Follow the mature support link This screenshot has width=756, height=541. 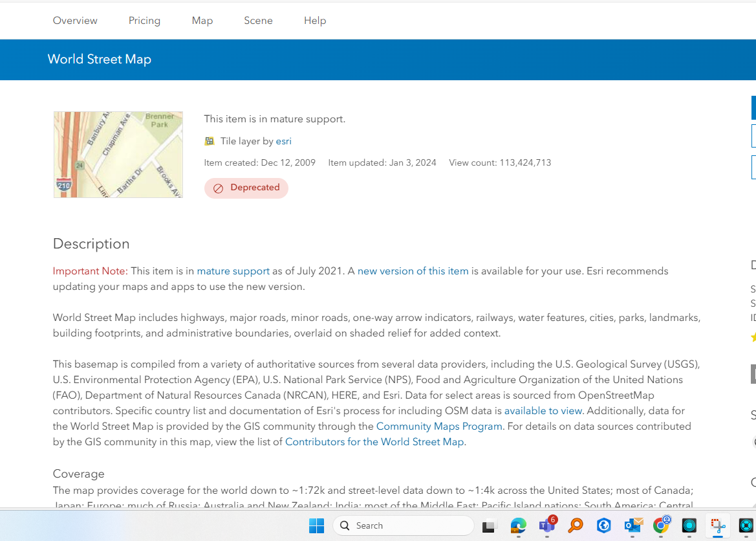(233, 271)
